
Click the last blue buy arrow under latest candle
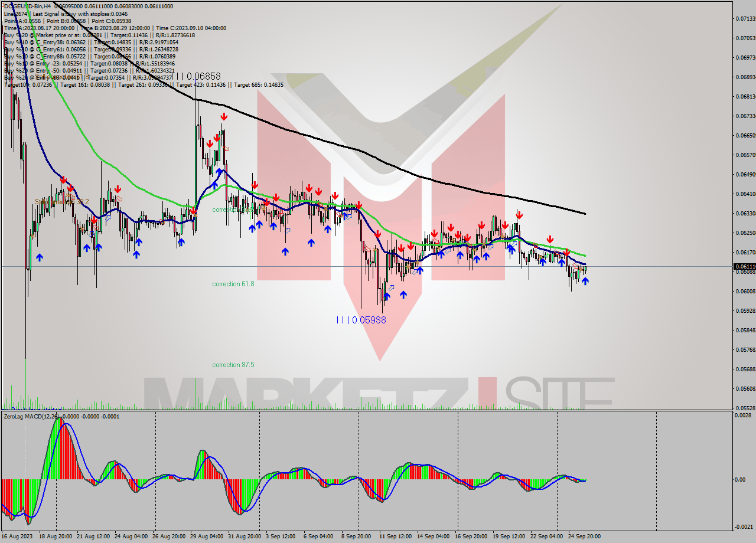[585, 282]
